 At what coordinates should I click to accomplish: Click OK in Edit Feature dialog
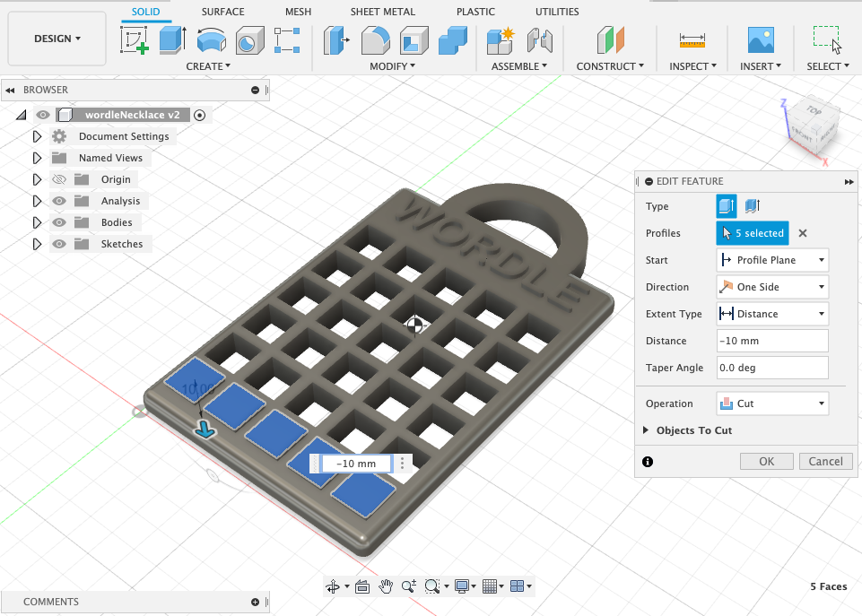766,462
